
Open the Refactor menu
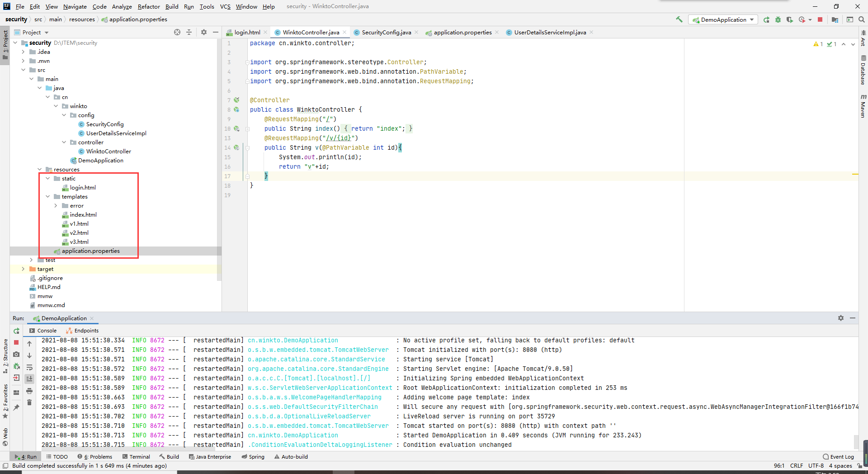pos(149,6)
